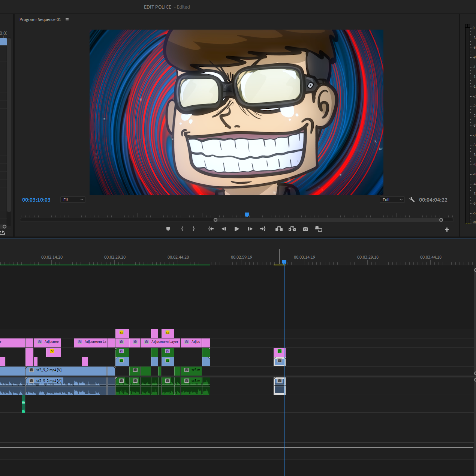Open the button editor plus icon
Viewport: 476px width, 476px height.
click(x=447, y=230)
